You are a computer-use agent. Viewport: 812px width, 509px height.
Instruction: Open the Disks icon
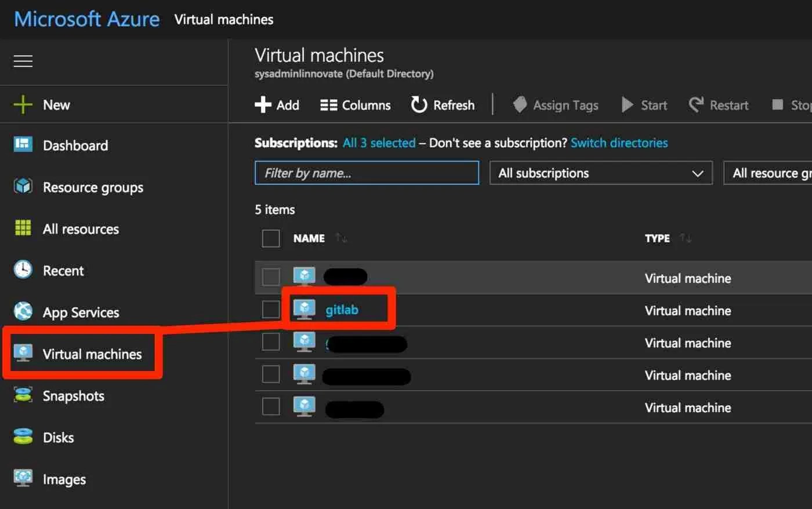(x=22, y=437)
